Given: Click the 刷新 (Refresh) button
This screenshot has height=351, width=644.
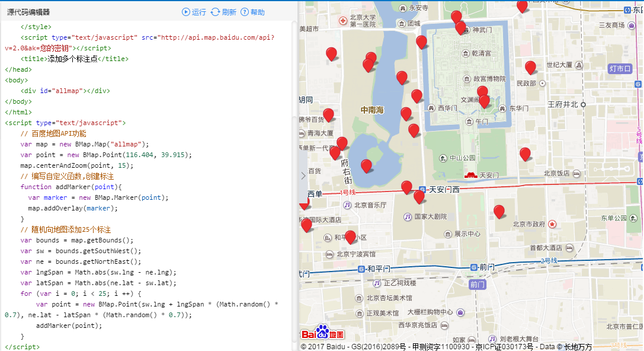Looking at the screenshot, I should click(x=223, y=12).
